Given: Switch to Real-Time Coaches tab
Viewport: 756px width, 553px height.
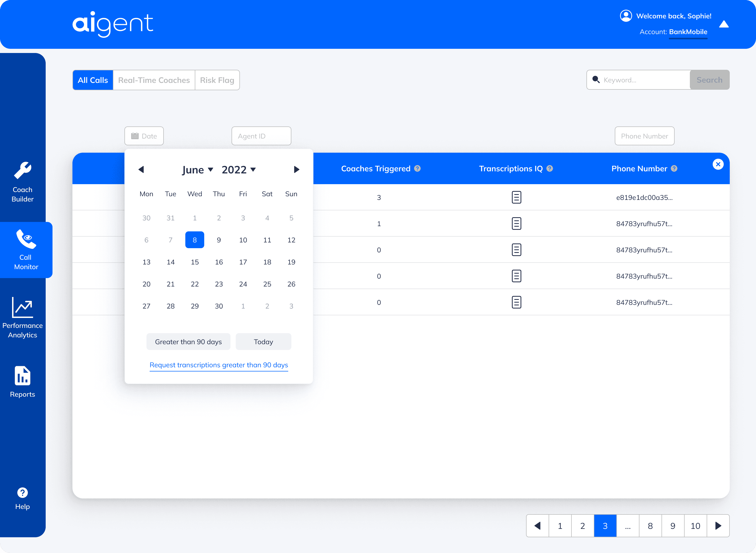Looking at the screenshot, I should 154,80.
